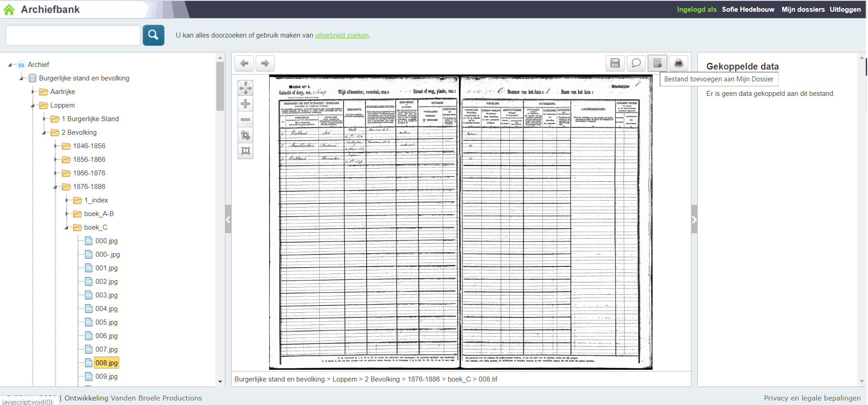The image size is (868, 405).
Task: Open Privacy en legale bepalingen link
Action: click(x=812, y=398)
